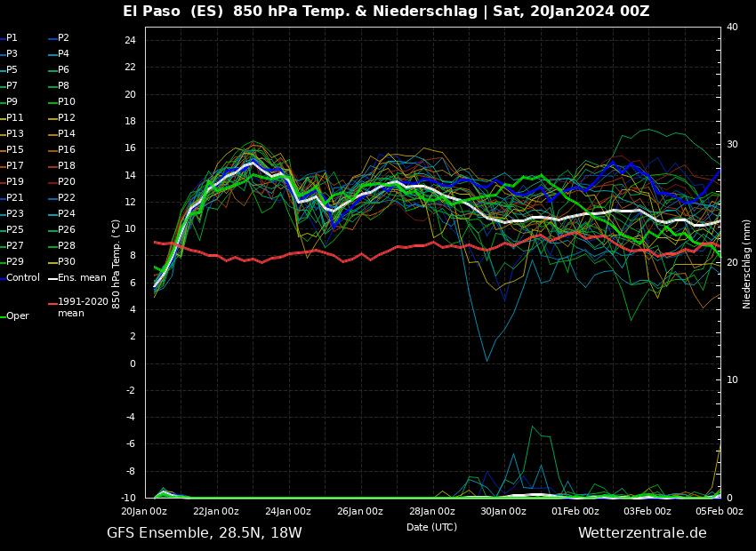Toggle the Ens. mean legend entry
Image resolution: width=756 pixels, height=551 pixels.
[82, 278]
